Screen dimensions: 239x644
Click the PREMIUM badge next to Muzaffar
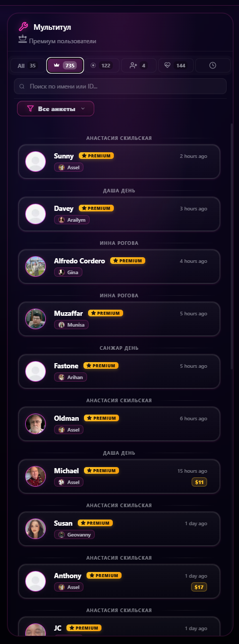coord(106,313)
